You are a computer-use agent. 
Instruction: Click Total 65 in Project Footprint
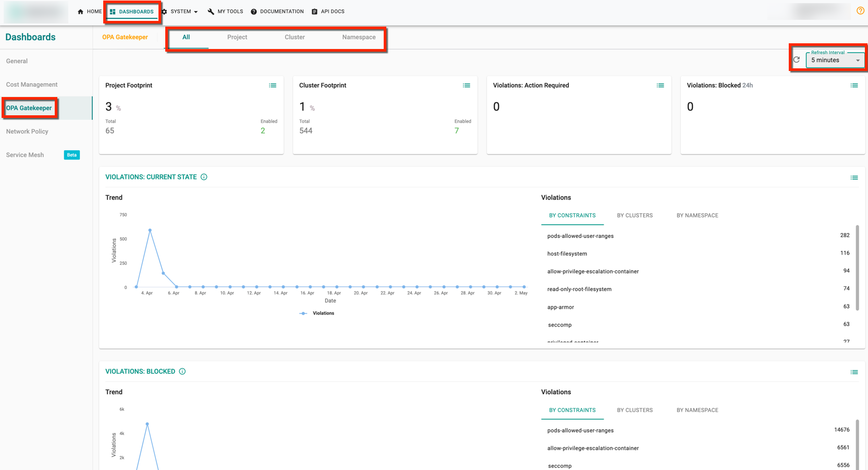[109, 131]
